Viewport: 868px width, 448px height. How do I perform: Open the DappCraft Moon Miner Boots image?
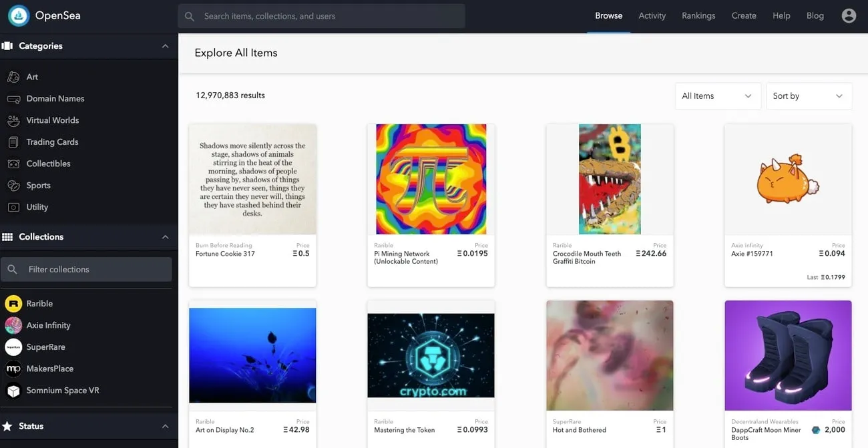[788, 355]
